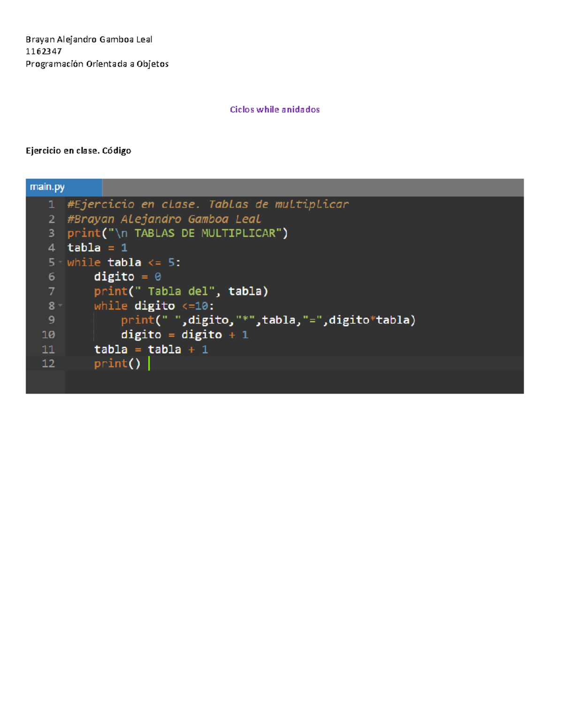Viewport: 563px width, 728px height.
Task: Select line number 1 in the gutter
Action: point(53,204)
